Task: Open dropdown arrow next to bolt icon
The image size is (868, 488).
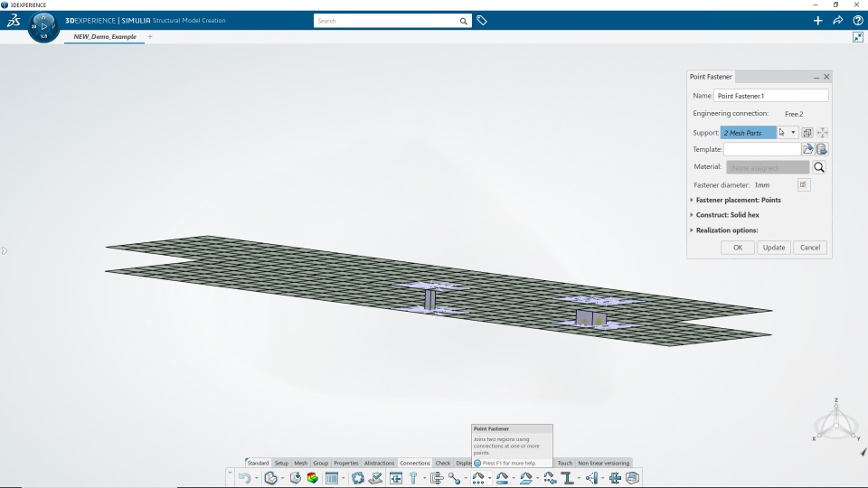Action: tap(425, 479)
